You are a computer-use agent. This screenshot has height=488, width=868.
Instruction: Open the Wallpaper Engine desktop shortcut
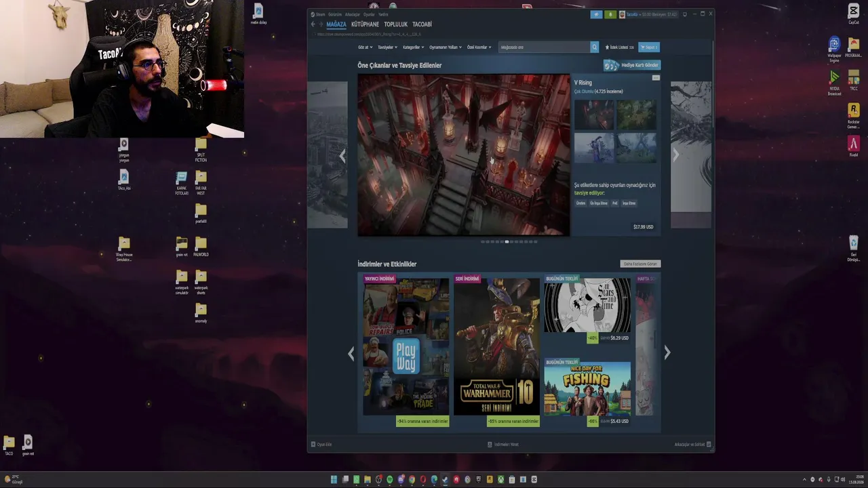coord(834,49)
